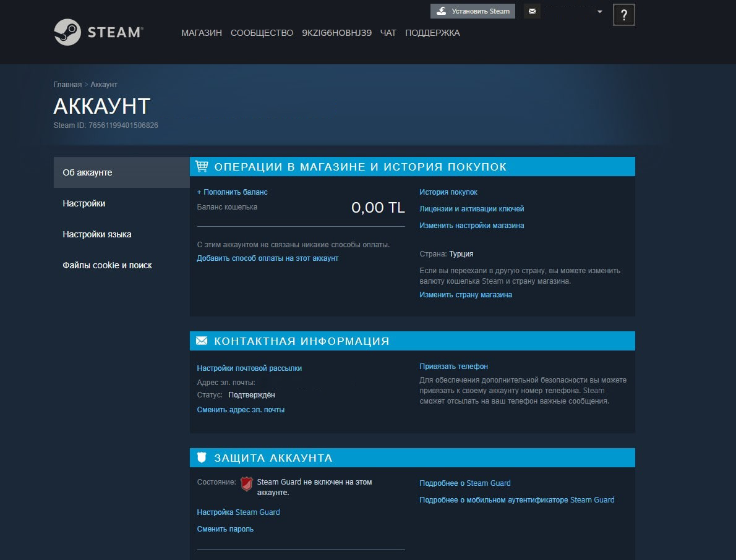Open the envelope notifications icon in top bar

click(532, 11)
